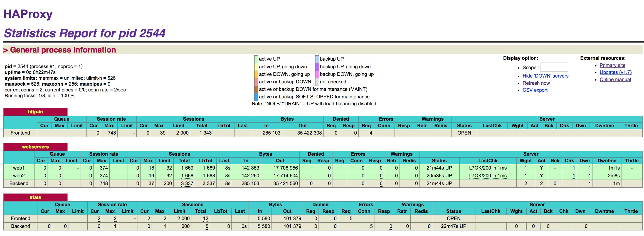Click the backup UP blue legend swatch
Image resolution: width=644 pixels, height=236 pixels.
pyautogui.click(x=317, y=59)
